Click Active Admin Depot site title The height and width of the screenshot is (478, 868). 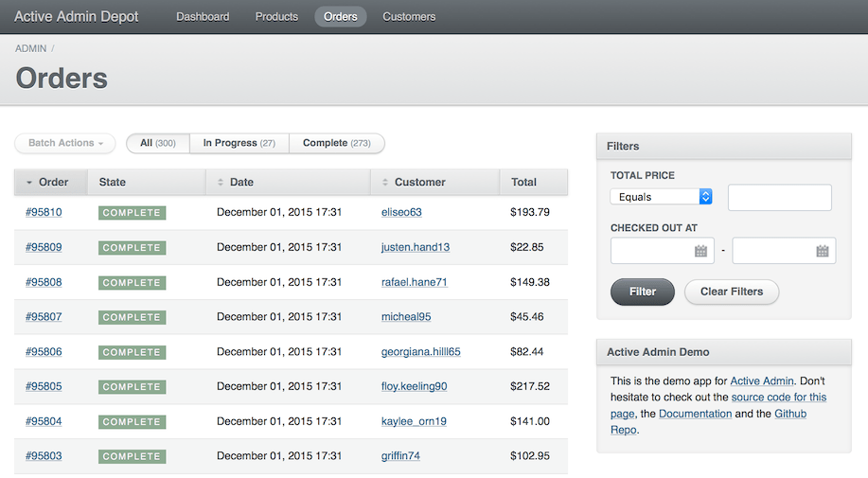[x=77, y=17]
